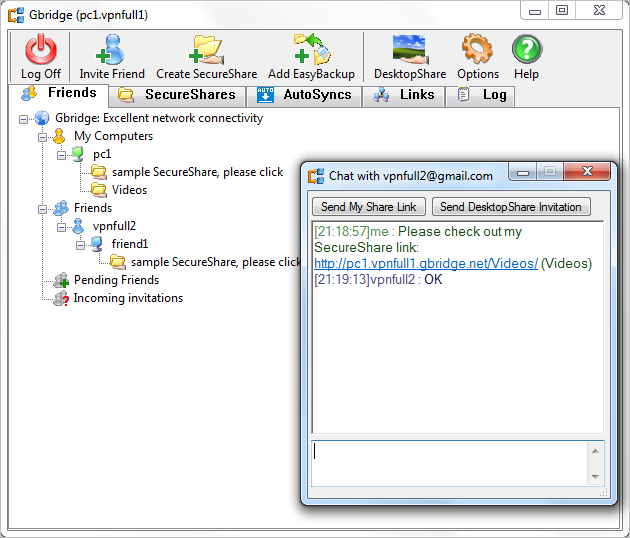Click Send DesktopShare Invitation button
Screen dimensions: 630x538
tap(511, 207)
